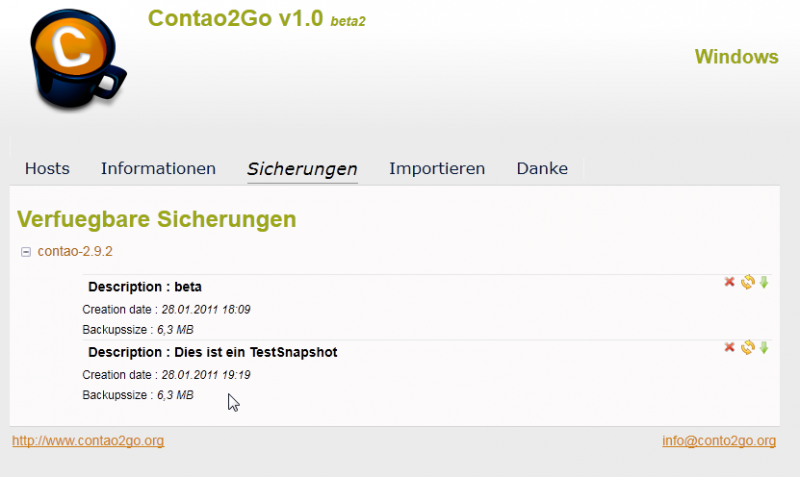Download the 'beta' backup with green arrow

[x=764, y=283]
